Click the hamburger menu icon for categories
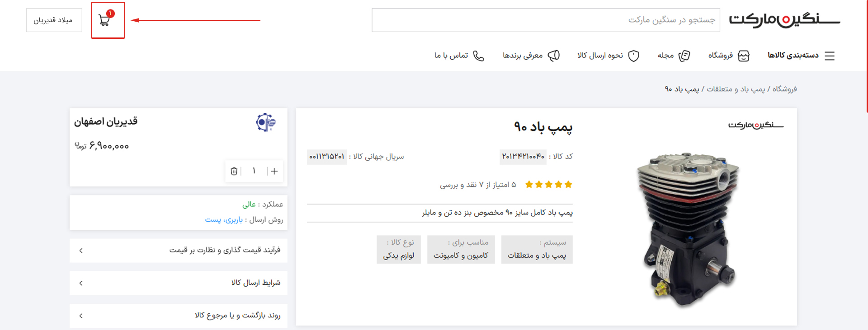The image size is (868, 330). coord(830,56)
